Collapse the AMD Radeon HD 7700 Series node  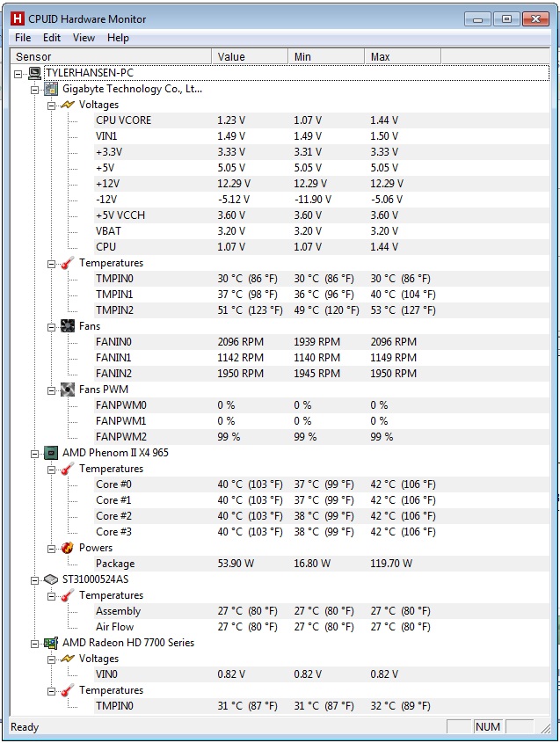[x=34, y=644]
